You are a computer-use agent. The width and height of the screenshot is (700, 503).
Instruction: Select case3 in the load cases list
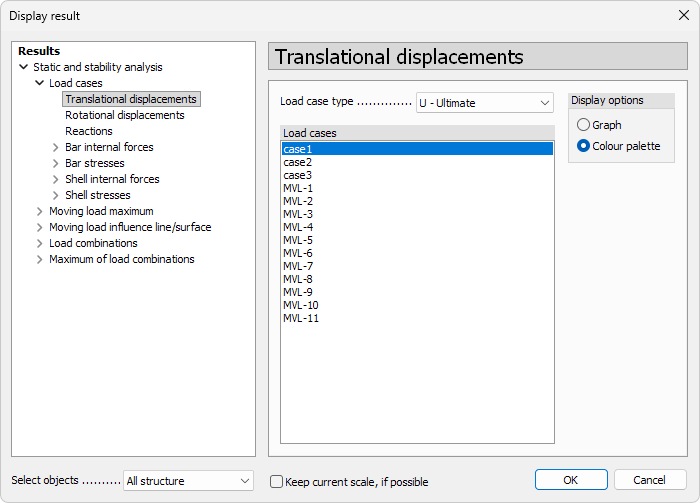coord(417,175)
